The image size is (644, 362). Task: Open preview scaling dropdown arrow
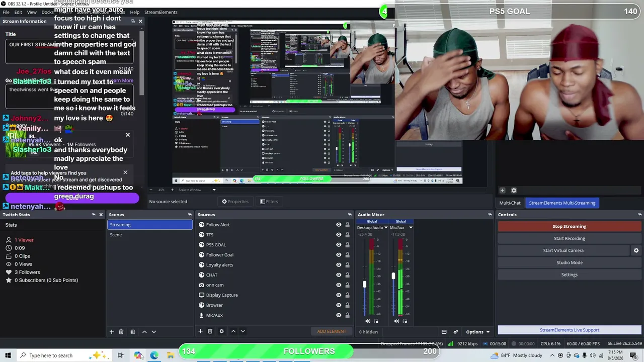tap(214, 190)
